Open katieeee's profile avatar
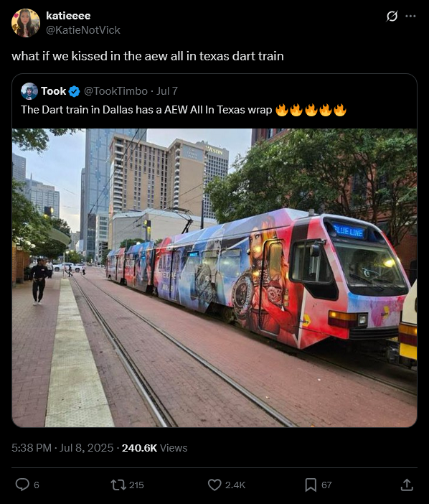The height and width of the screenshot is (504, 429). point(26,23)
